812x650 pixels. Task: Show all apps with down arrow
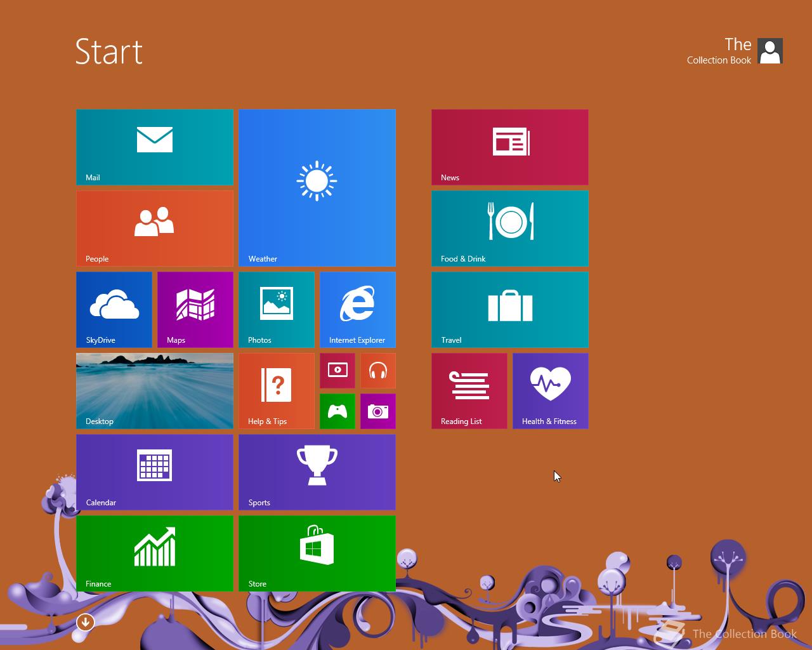[x=86, y=622]
